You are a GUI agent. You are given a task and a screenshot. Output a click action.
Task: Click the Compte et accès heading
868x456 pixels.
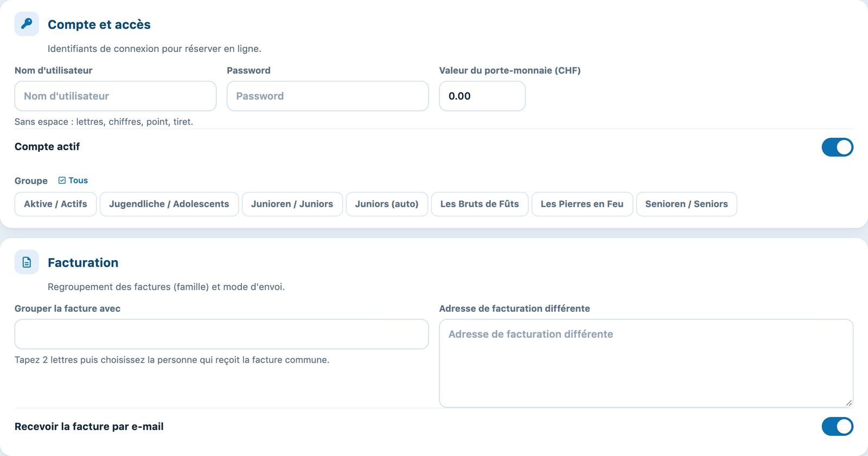pos(99,24)
